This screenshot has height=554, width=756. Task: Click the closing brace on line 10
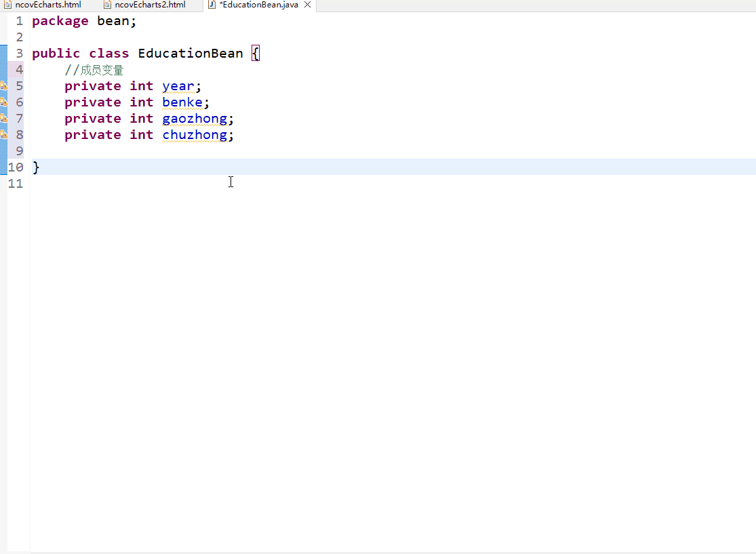click(36, 167)
